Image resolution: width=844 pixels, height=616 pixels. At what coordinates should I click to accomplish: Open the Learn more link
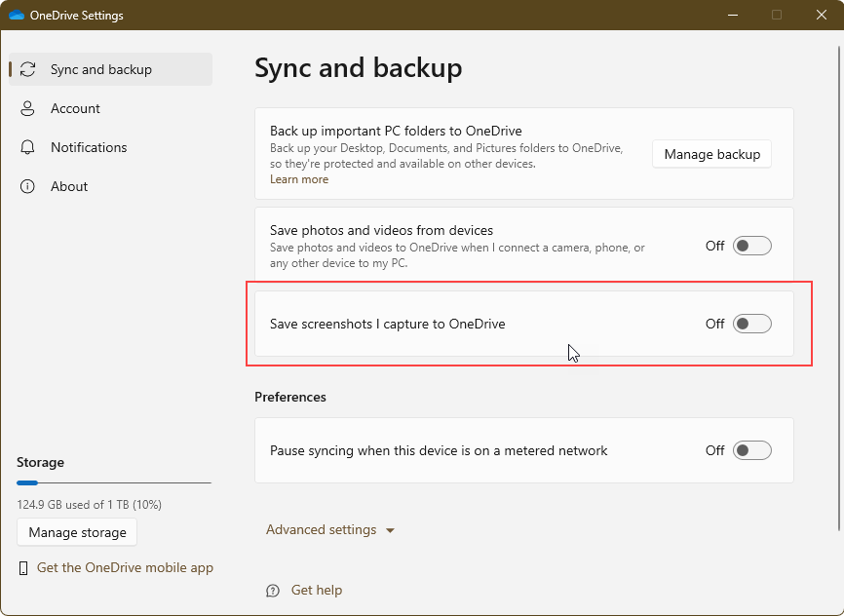[x=299, y=179]
